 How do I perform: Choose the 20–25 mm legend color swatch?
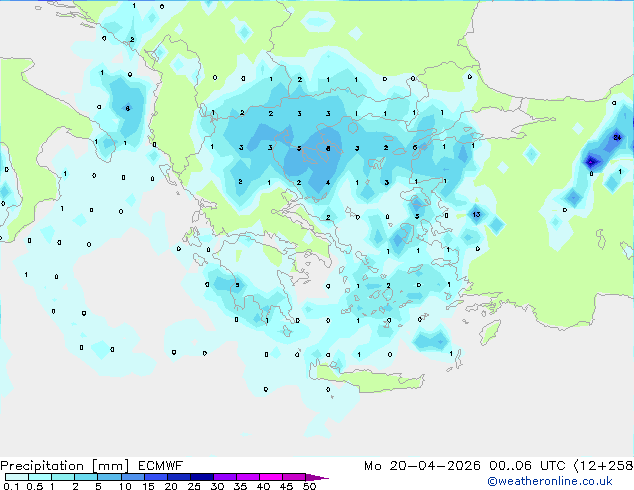pyautogui.click(x=178, y=477)
